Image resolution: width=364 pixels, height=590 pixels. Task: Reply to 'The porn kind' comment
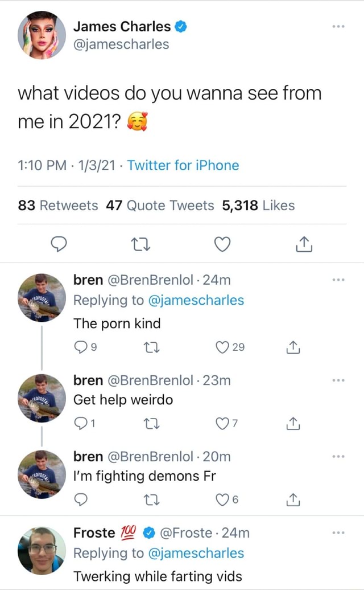point(81,347)
